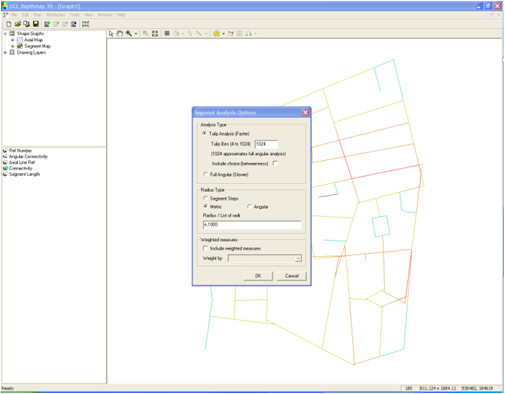Close the Segment Analysis Options dialog
Viewport: 505px width, 394px height.
pos(305,113)
